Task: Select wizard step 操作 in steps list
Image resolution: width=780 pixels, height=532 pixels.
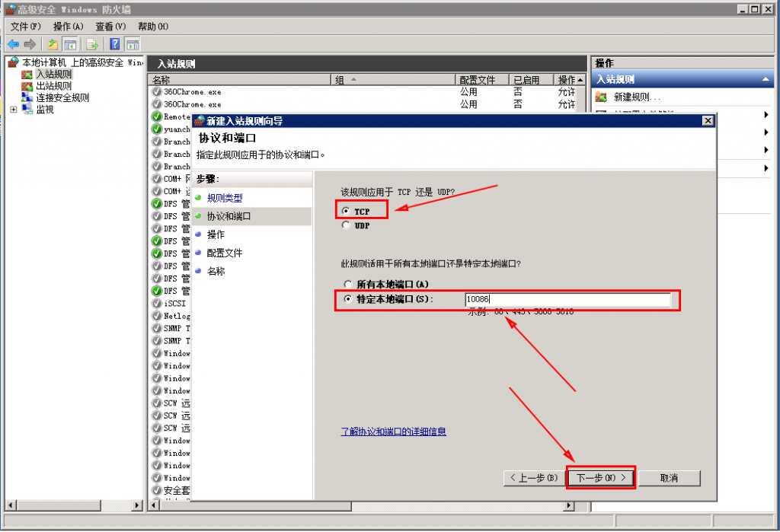Action: coord(216,234)
